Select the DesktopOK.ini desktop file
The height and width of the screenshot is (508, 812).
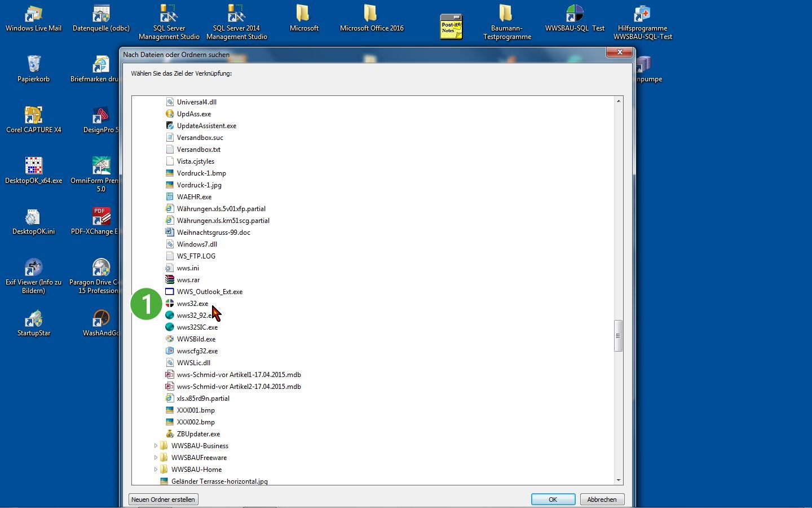point(34,221)
